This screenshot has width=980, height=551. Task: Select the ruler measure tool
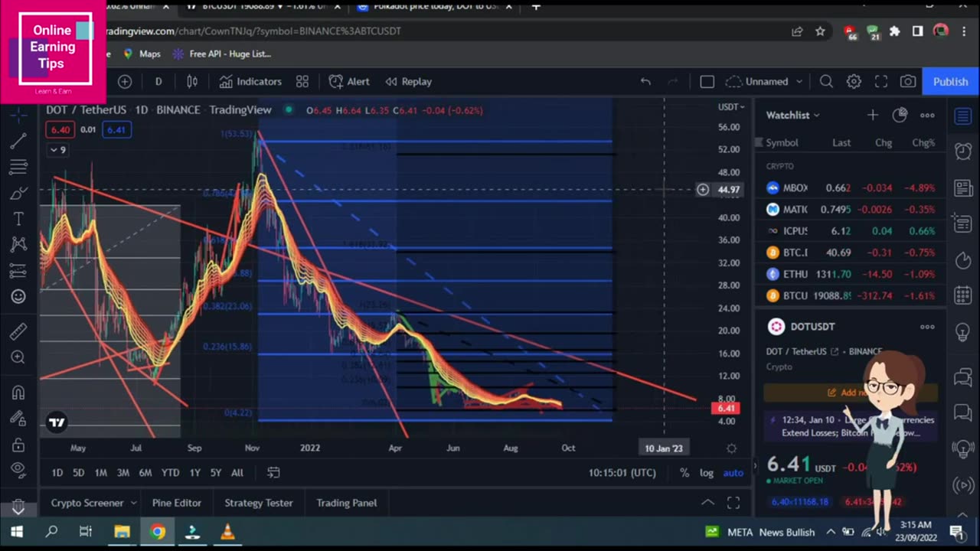tap(18, 331)
